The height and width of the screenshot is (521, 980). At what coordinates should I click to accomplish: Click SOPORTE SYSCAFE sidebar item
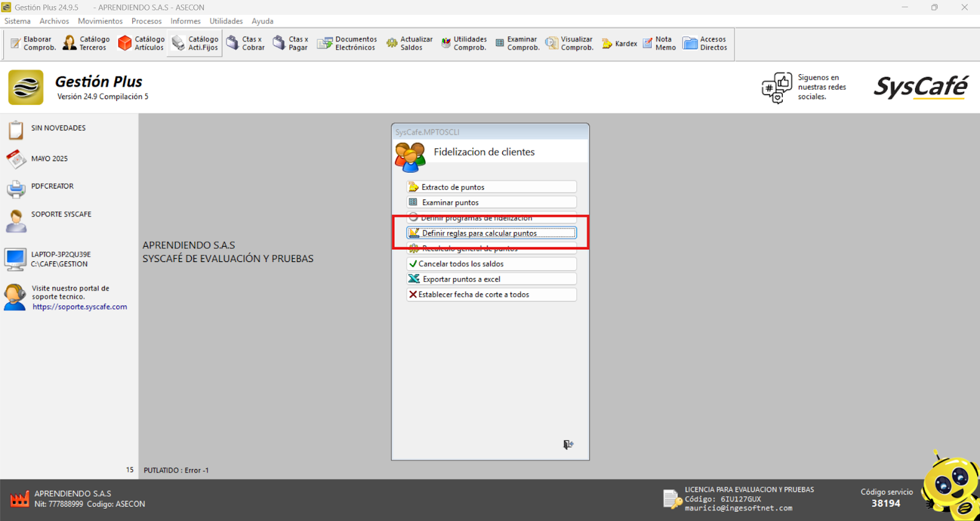tap(61, 214)
